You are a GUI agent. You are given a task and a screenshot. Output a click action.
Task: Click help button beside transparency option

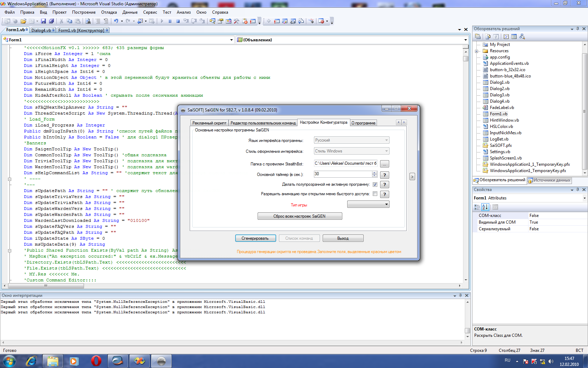point(384,185)
